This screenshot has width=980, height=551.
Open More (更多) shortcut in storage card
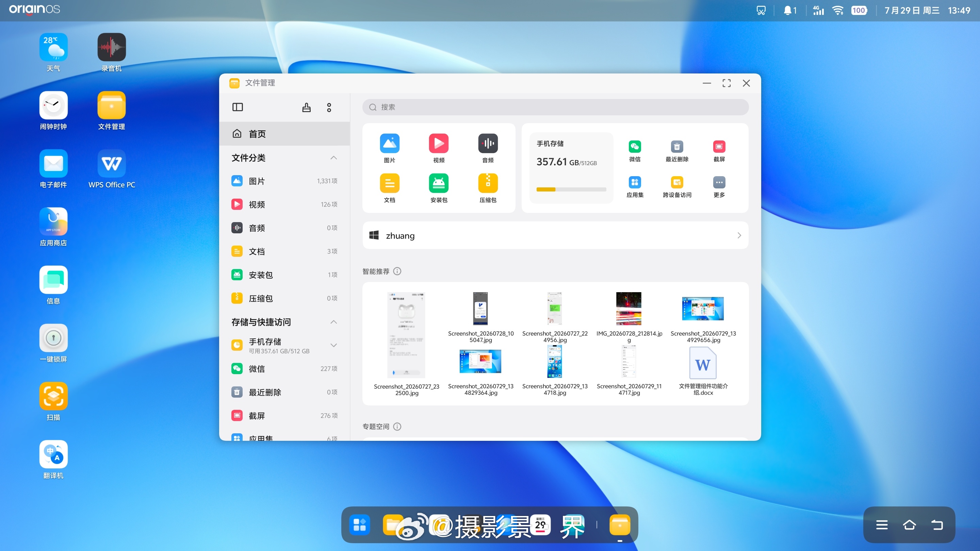719,187
